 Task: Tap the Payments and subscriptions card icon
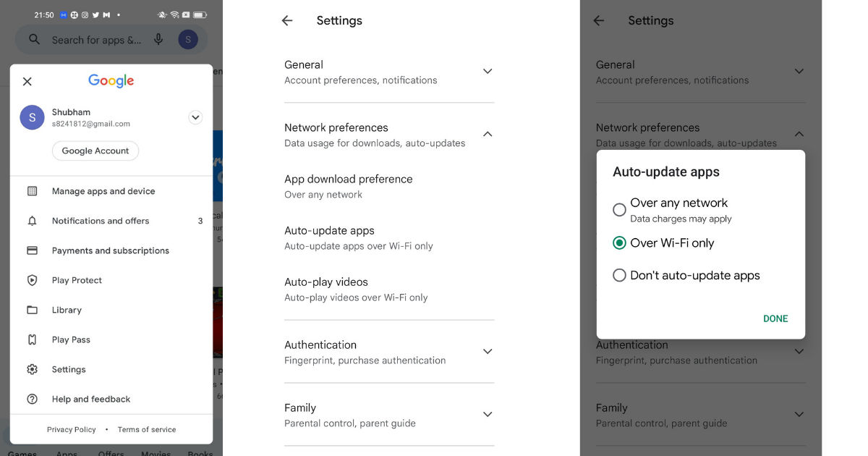32,250
